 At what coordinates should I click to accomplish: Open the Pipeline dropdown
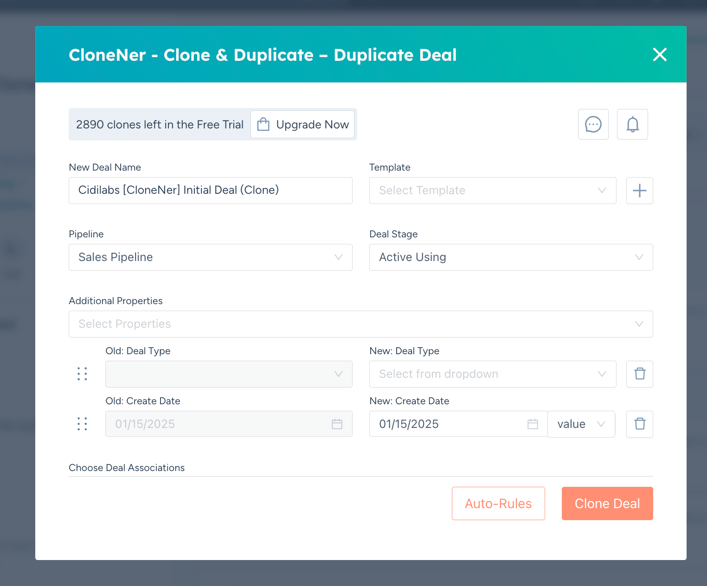(210, 257)
